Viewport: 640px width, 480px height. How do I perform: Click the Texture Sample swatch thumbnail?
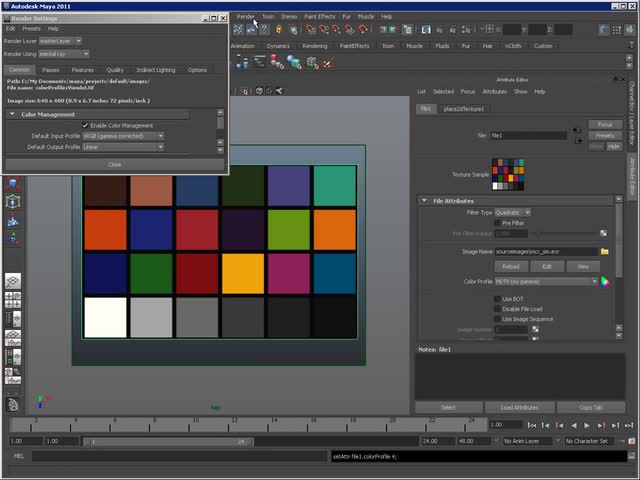[508, 175]
